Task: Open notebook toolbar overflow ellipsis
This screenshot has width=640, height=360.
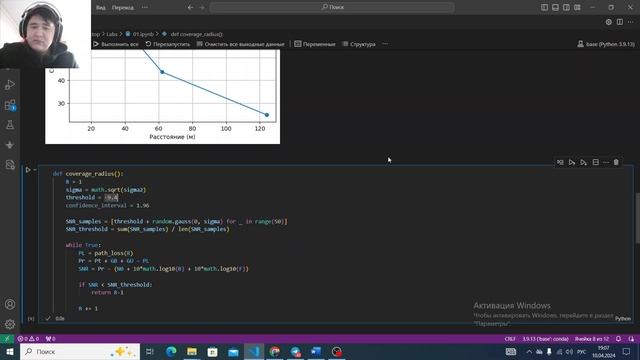Action: pos(385,44)
